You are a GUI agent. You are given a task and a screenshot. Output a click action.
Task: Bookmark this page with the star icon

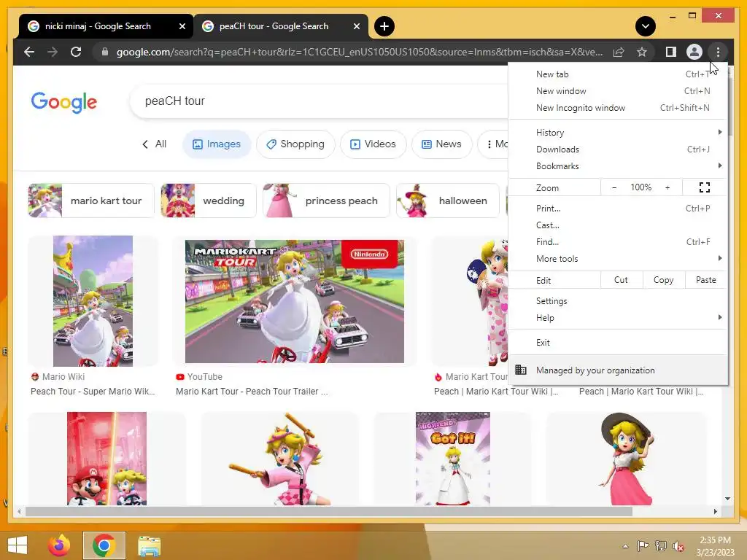[x=642, y=52]
